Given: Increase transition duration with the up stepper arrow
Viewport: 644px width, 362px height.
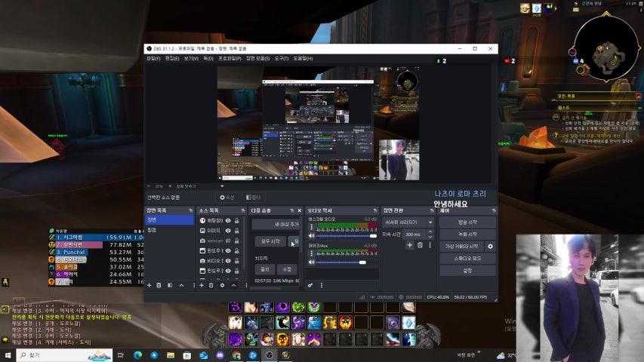Looking at the screenshot, I should point(430,232).
